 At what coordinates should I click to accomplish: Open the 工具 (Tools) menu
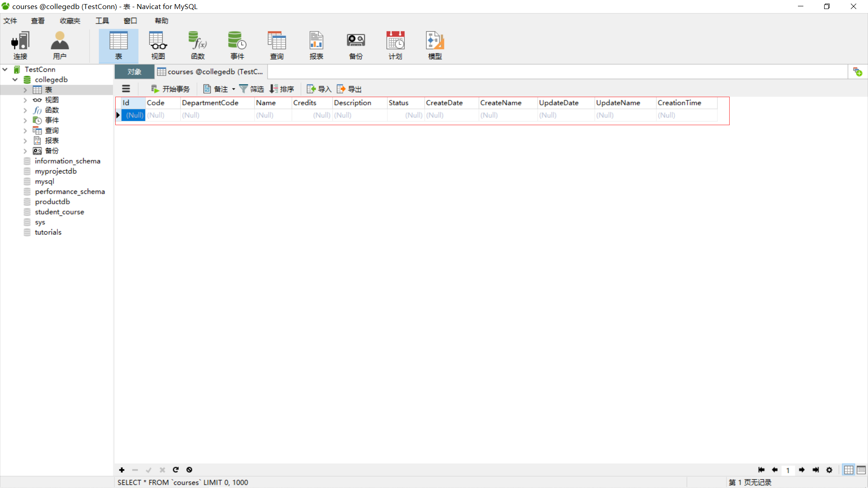point(102,21)
